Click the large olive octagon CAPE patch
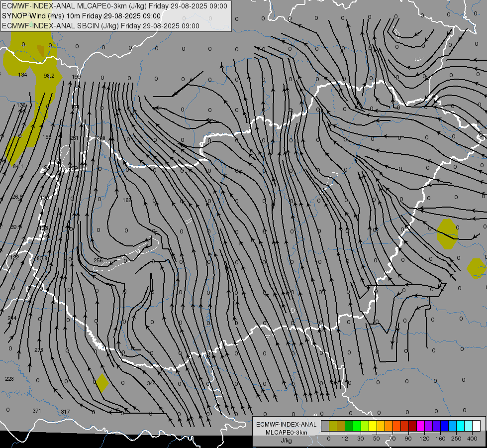Image resolution: width=487 pixels, height=448 pixels. click(x=448, y=234)
